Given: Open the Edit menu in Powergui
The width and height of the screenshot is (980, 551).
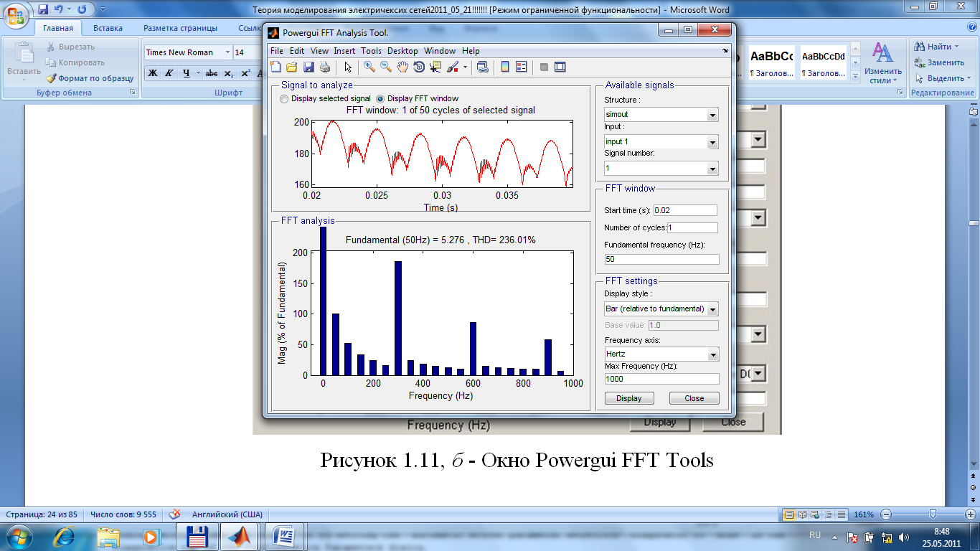Looking at the screenshot, I should click(x=297, y=51).
